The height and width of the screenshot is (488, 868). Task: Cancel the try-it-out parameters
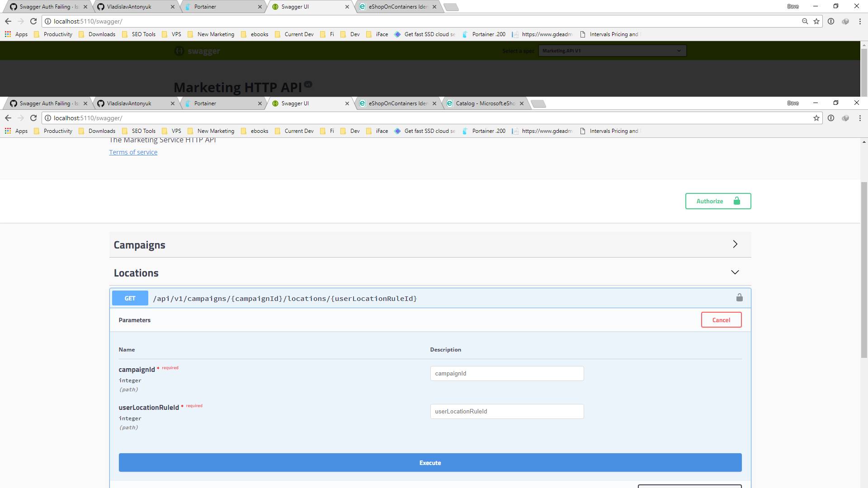click(x=721, y=320)
